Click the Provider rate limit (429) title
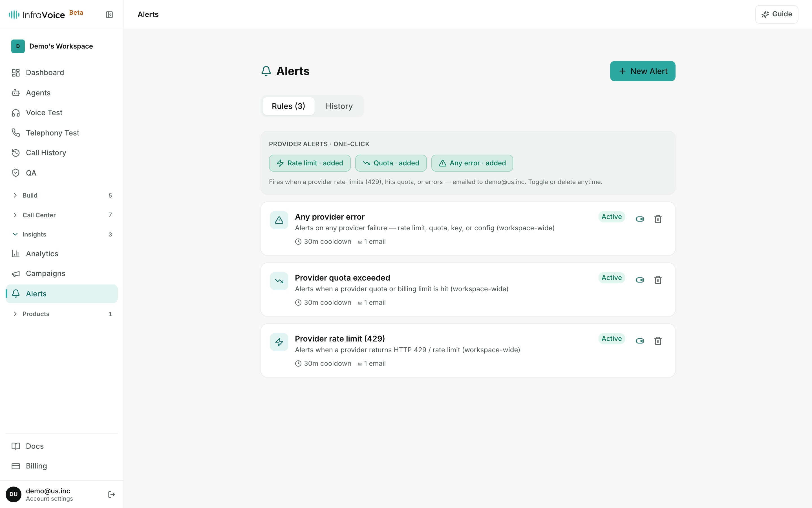The image size is (812, 508). click(339, 339)
